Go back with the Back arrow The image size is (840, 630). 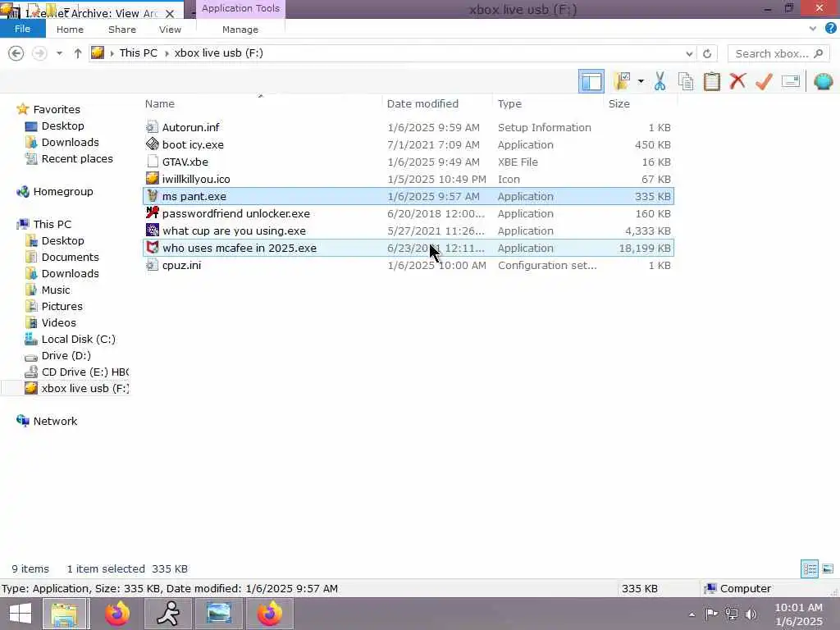point(16,53)
